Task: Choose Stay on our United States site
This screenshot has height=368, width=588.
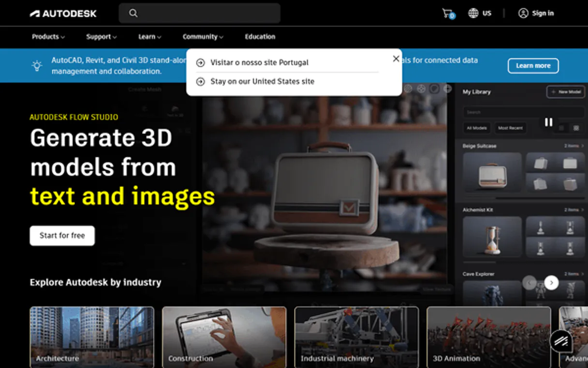Action: pyautogui.click(x=262, y=82)
